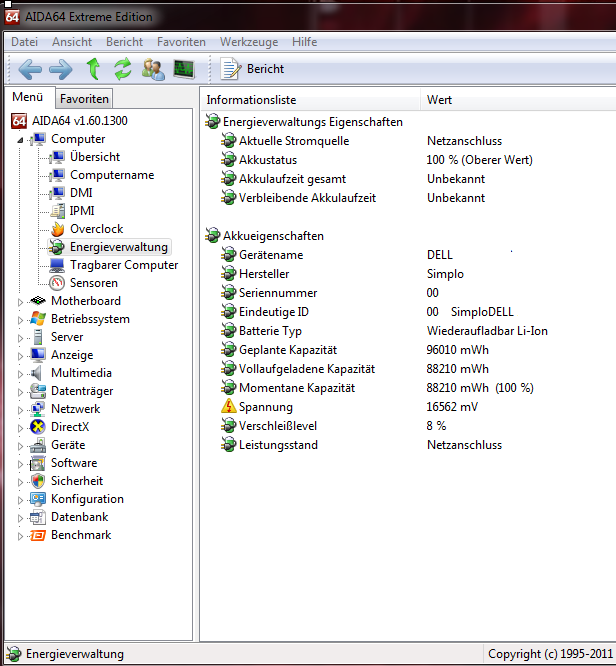Select the Overclock flame item
This screenshot has width=616, height=666.
click(x=96, y=229)
